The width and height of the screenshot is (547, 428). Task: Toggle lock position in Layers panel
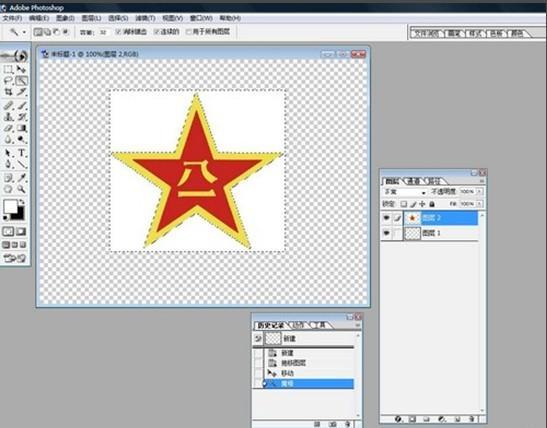(x=422, y=204)
